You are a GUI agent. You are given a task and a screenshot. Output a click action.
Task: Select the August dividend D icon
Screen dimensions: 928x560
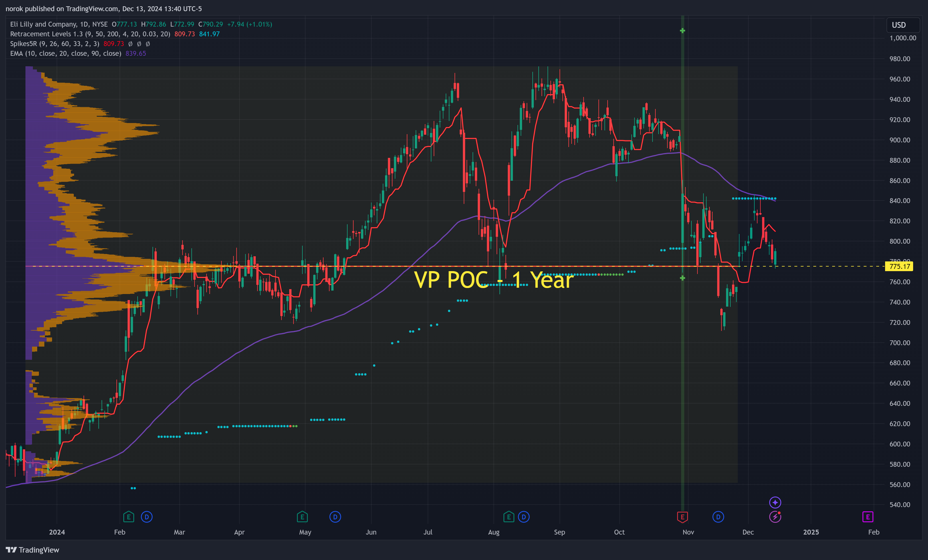524,517
